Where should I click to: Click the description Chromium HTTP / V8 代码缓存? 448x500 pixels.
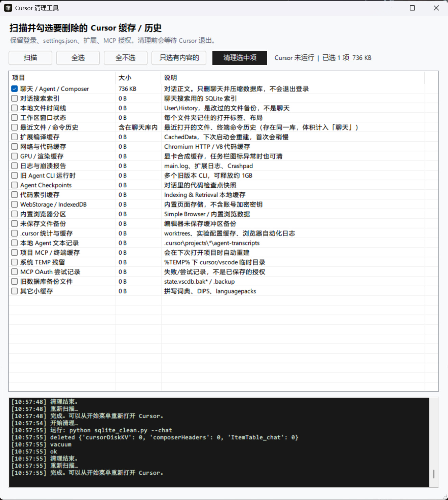(x=207, y=147)
